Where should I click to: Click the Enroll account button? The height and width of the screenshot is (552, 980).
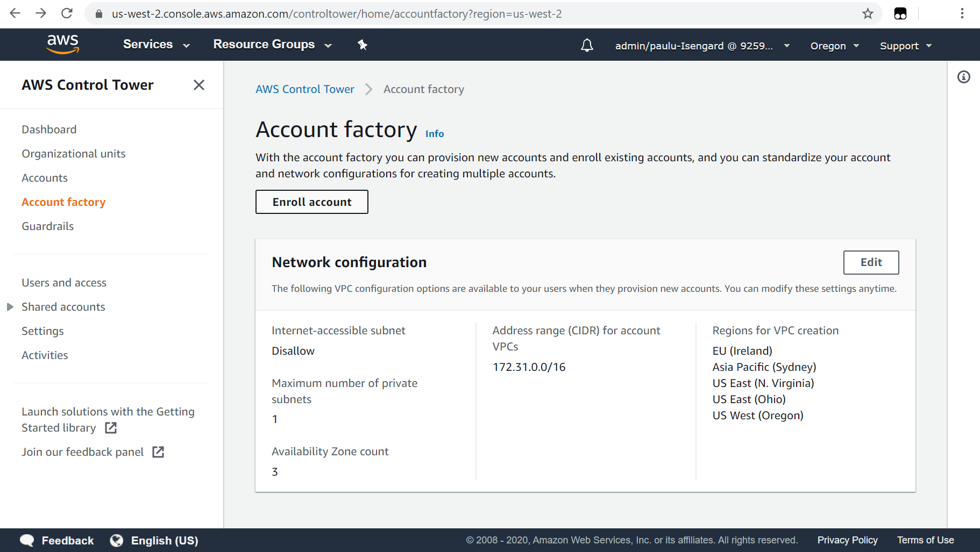tap(312, 202)
